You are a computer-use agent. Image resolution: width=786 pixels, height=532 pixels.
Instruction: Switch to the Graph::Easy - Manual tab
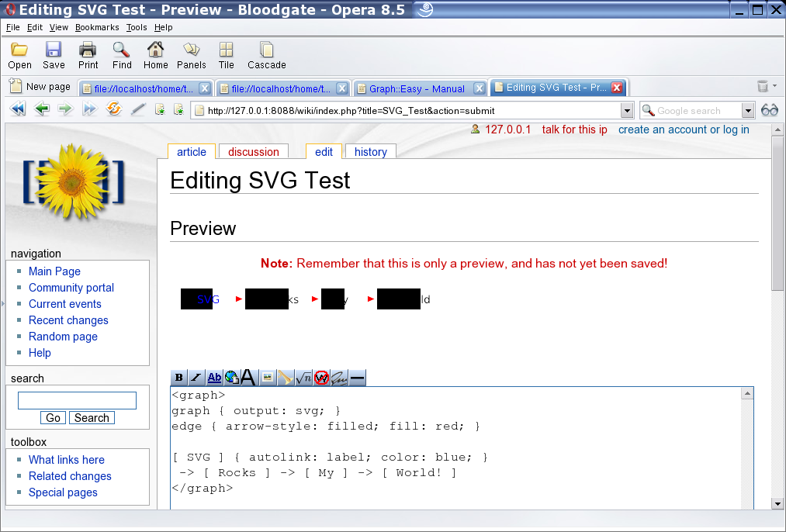click(x=417, y=88)
